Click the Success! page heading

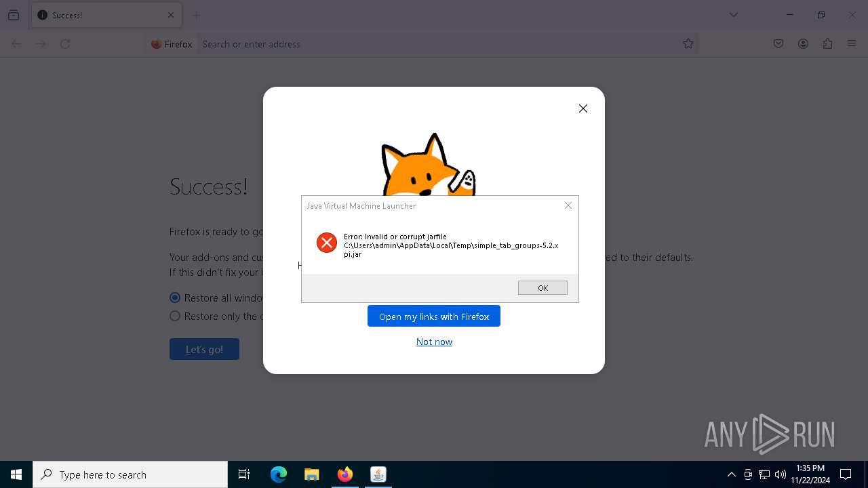[x=208, y=186]
